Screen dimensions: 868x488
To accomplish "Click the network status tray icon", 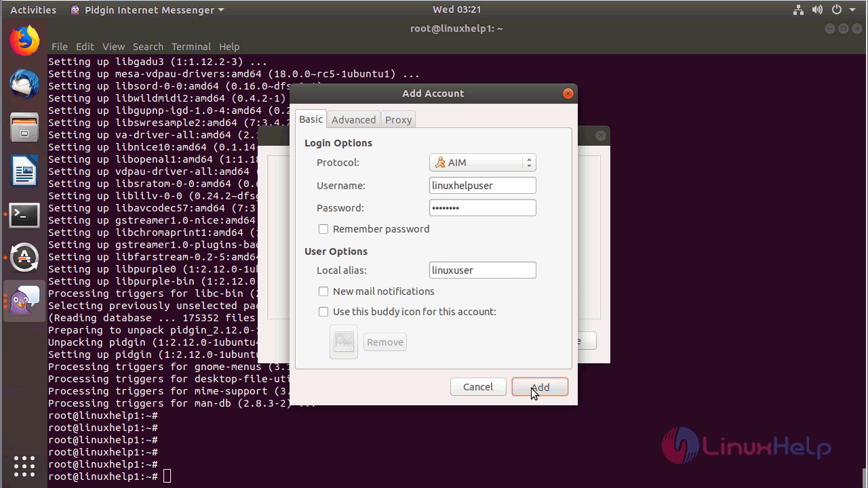I will pyautogui.click(x=797, y=9).
